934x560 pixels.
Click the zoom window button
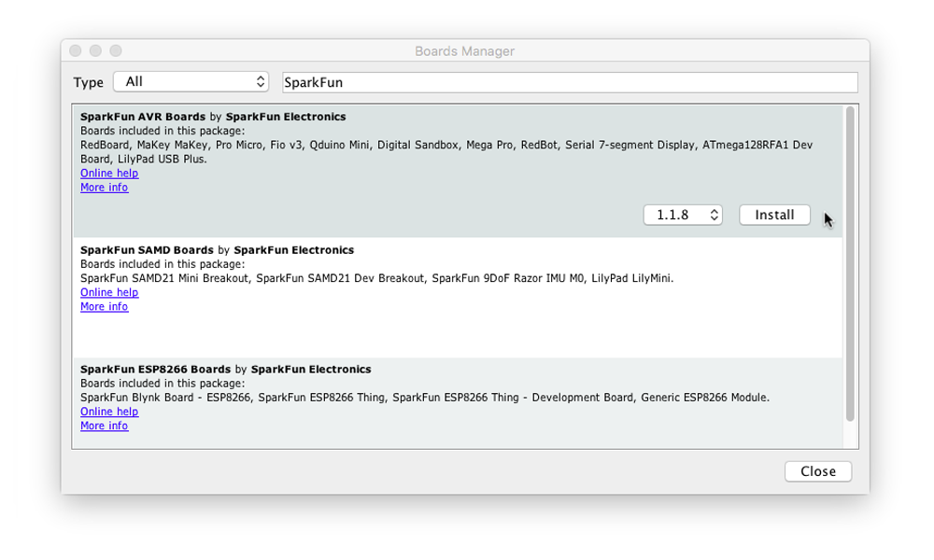point(116,50)
